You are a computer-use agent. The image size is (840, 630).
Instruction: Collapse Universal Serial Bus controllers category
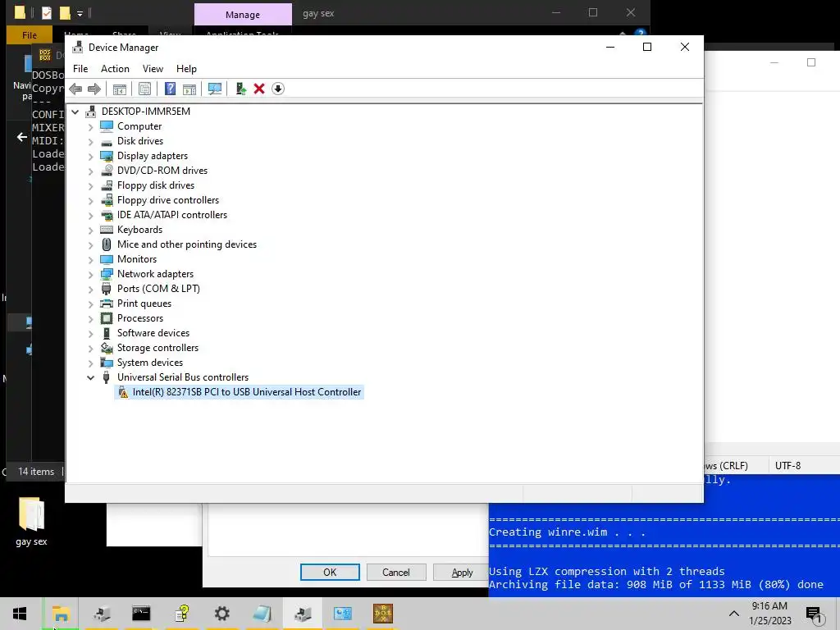point(90,377)
